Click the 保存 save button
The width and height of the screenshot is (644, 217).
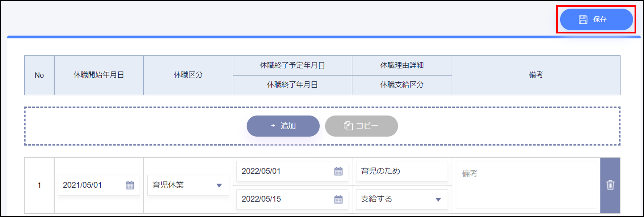(596, 19)
